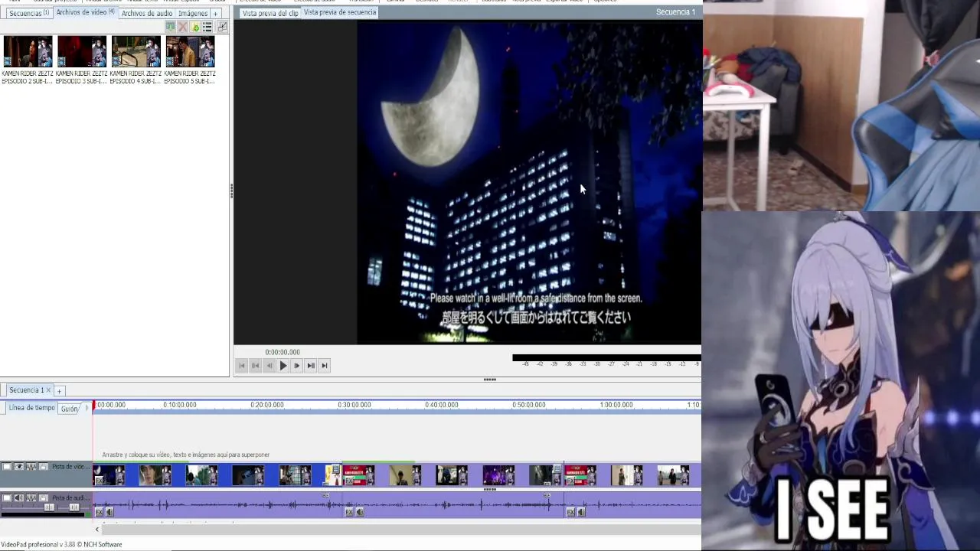The height and width of the screenshot is (551, 980).
Task: Click the red playhead at timeline start
Action: coord(93,405)
